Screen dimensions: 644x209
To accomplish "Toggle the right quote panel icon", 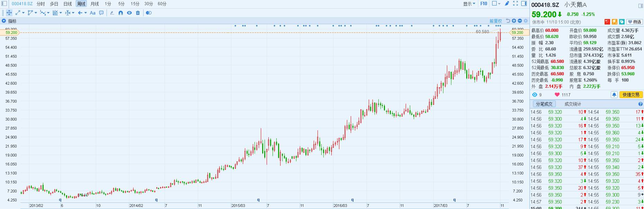I will [524, 3].
